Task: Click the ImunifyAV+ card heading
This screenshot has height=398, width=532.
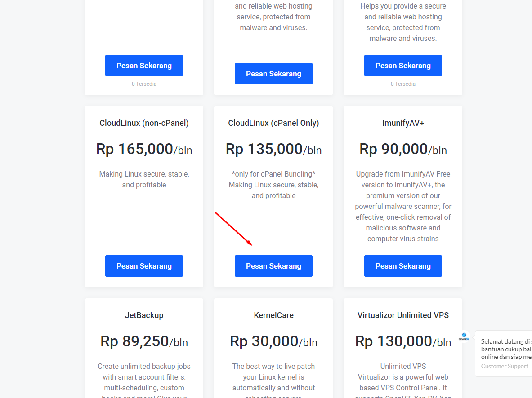Action: (x=403, y=123)
